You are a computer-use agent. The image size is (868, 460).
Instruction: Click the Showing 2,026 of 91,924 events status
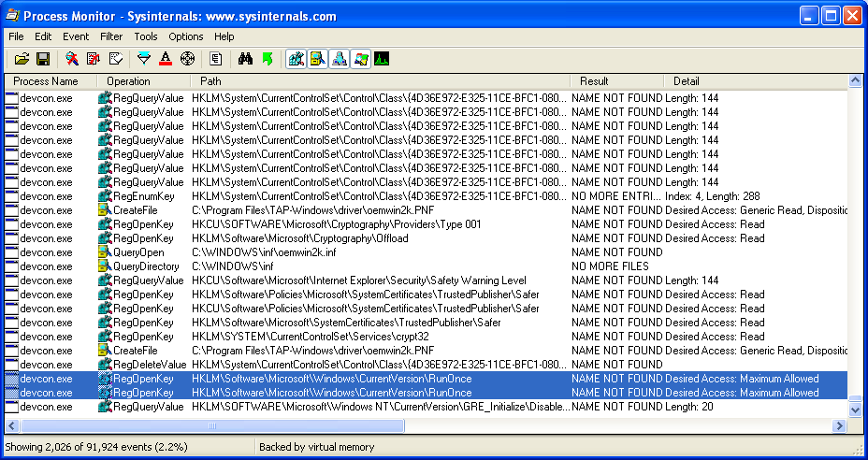[x=96, y=447]
